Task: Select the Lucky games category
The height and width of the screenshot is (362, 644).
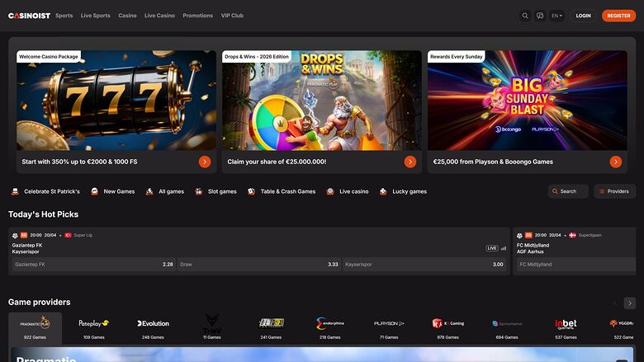Action: 403,191
